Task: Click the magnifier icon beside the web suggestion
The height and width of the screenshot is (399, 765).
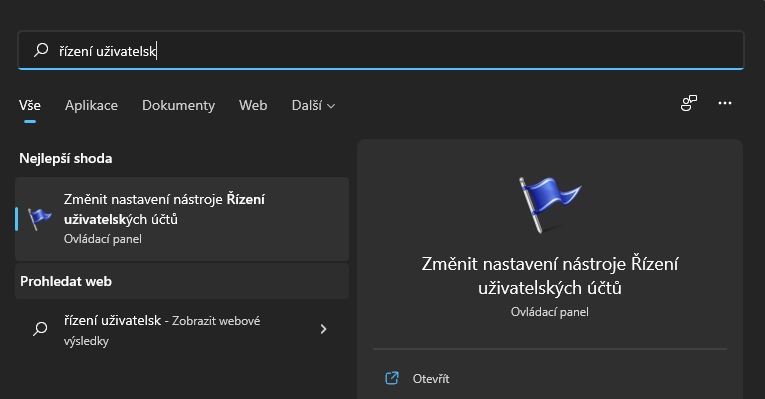Action: pos(40,328)
